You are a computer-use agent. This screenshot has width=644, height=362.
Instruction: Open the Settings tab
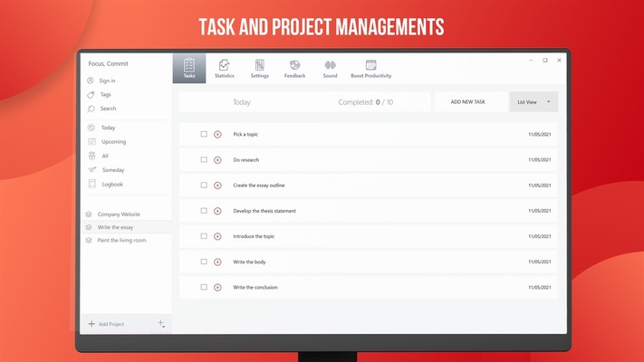point(260,68)
